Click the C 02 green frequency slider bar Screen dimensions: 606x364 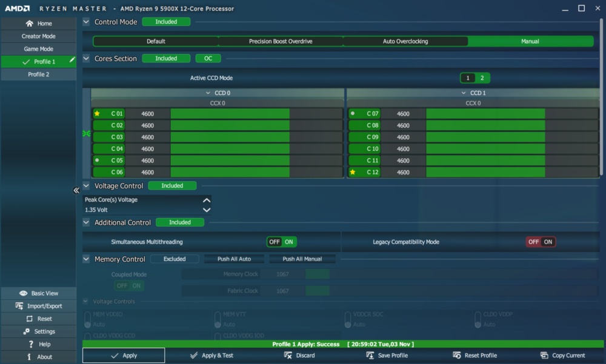(230, 125)
